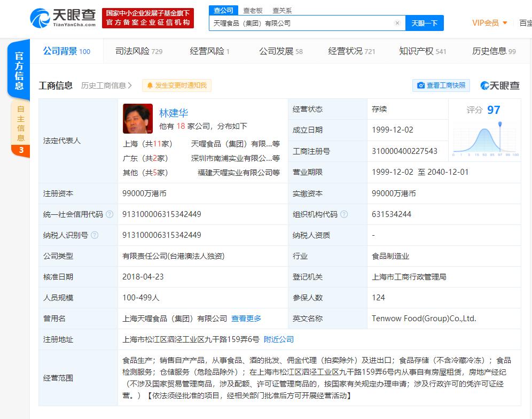532x419 pixels.
Task: Switch to the 查老板 search tab
Action: (x=253, y=11)
